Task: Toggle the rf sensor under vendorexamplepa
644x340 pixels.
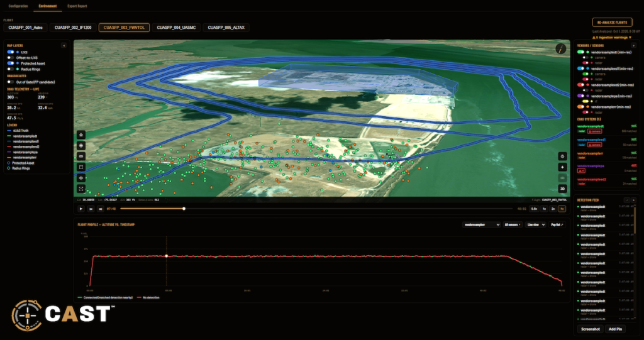Action: pyautogui.click(x=586, y=101)
